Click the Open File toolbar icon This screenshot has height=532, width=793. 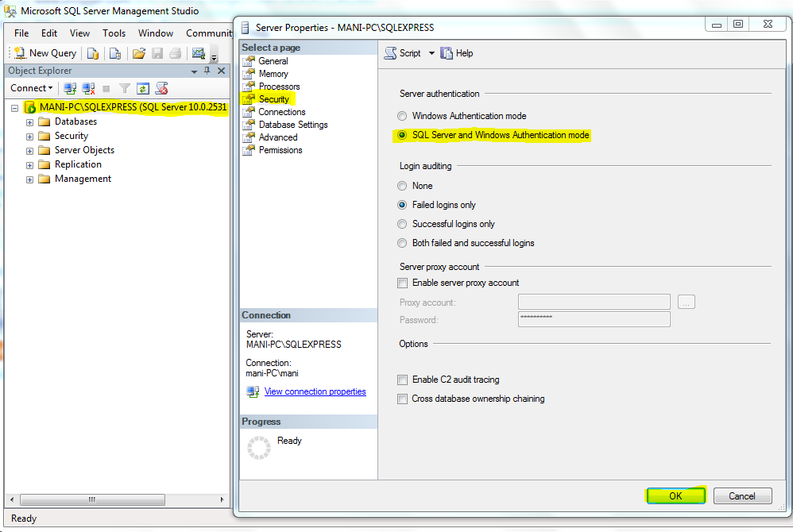click(137, 53)
